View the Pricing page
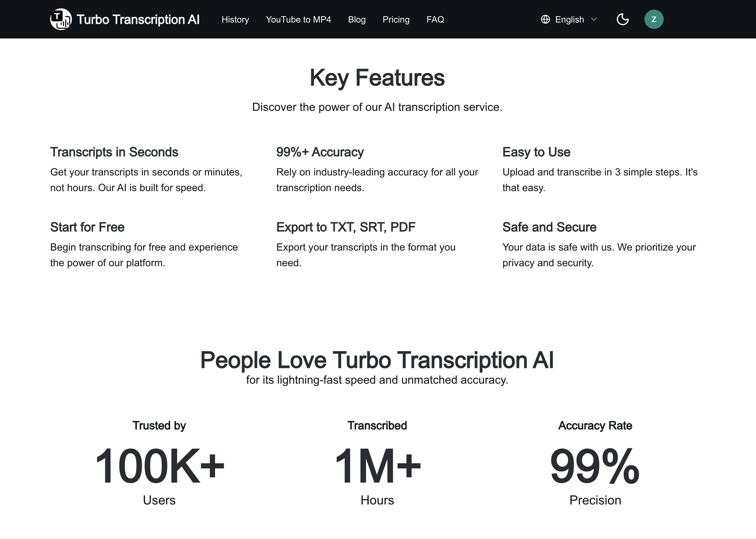Screen dimensions: 756x539 396,19
